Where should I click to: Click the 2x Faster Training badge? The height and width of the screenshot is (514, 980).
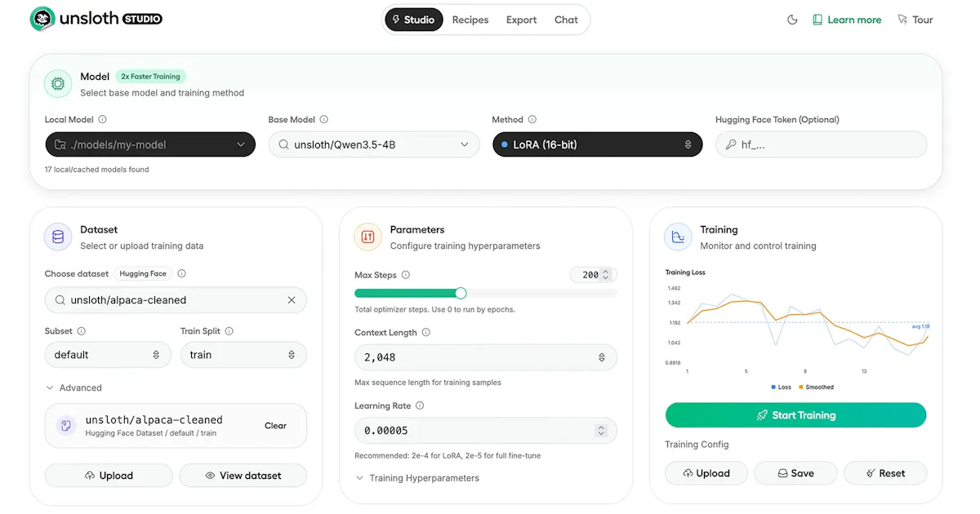pos(150,77)
